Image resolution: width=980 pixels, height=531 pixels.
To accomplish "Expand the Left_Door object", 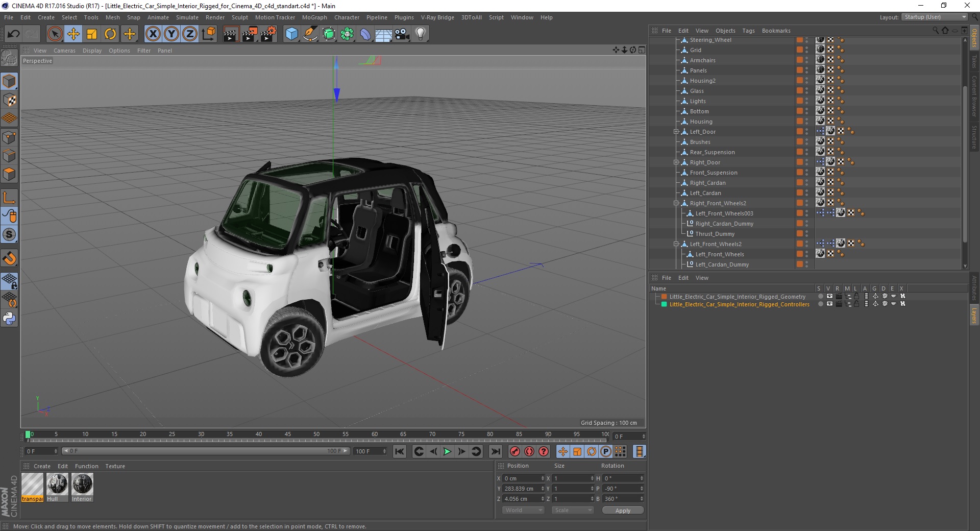I will (676, 132).
